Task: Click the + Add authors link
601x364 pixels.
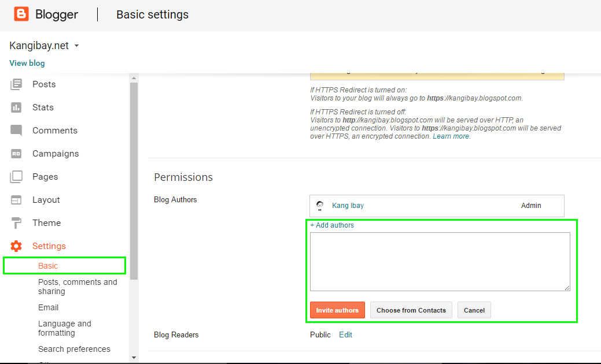Action: 332,225
